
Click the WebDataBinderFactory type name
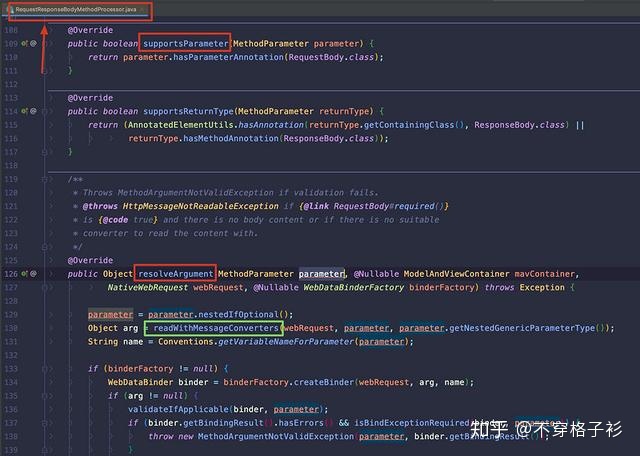pos(354,288)
